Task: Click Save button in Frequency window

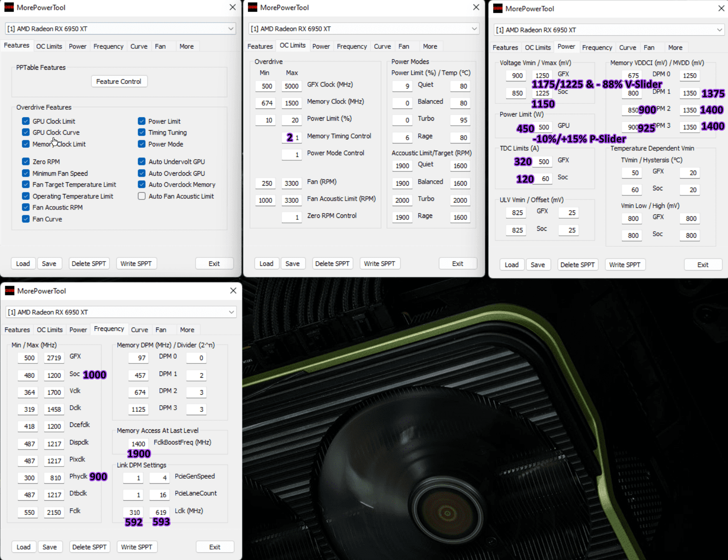Action: click(x=50, y=547)
